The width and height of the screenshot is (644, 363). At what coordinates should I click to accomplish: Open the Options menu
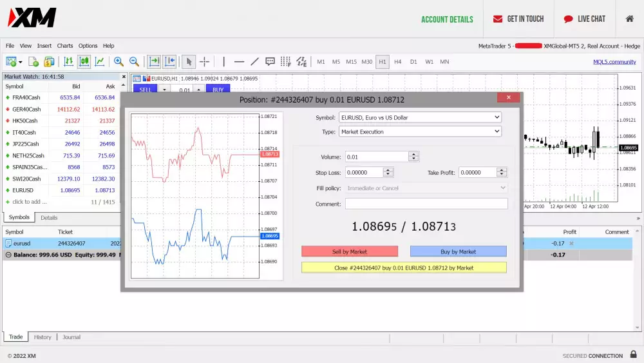pos(88,46)
